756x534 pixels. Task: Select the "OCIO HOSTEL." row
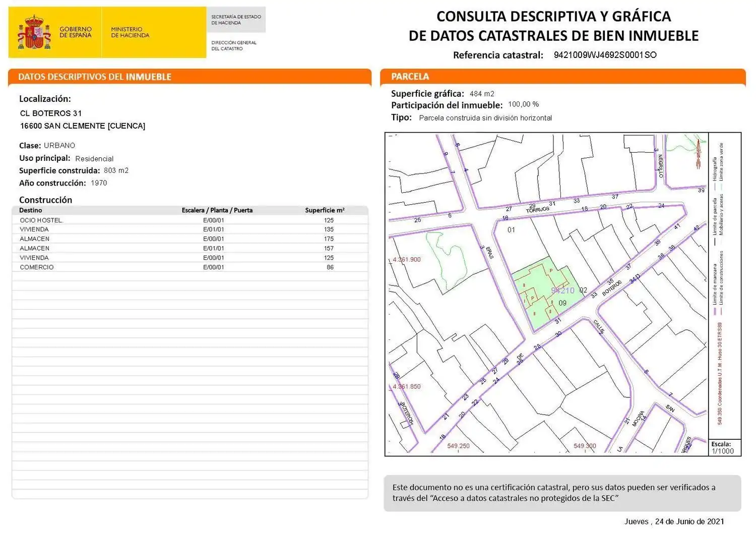click(x=190, y=220)
